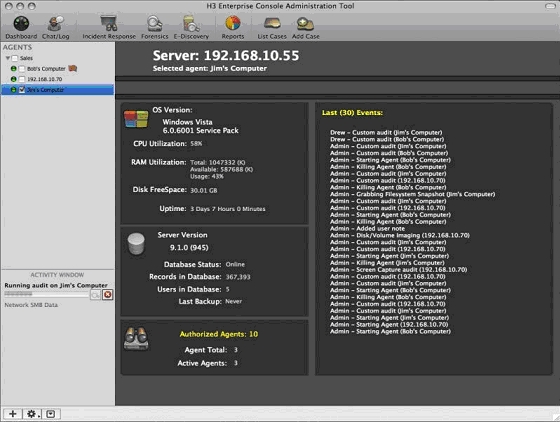Viewport: 560px width, 437px height.
Task: Uncheck the Jim's Computer checkbox
Action: pos(22,90)
